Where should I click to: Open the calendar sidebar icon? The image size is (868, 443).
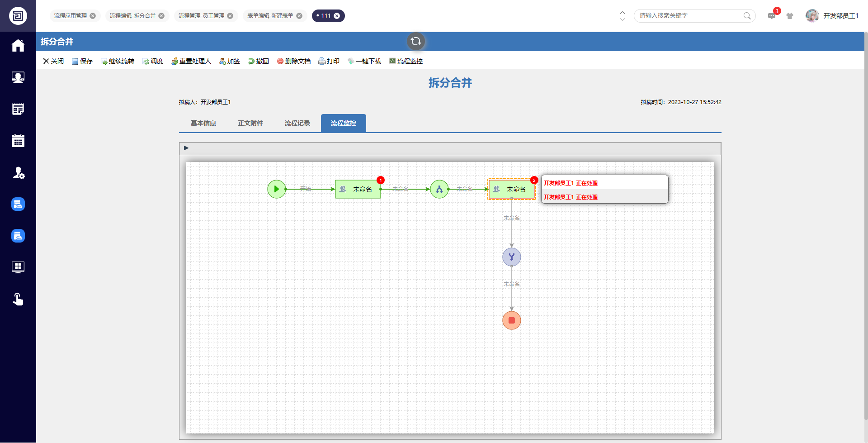[18, 141]
